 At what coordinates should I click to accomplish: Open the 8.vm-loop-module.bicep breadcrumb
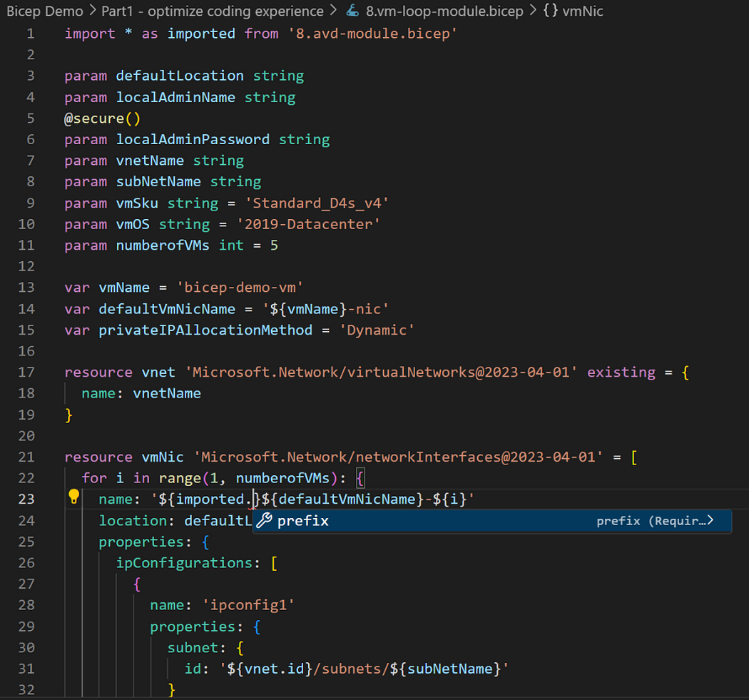coord(444,11)
